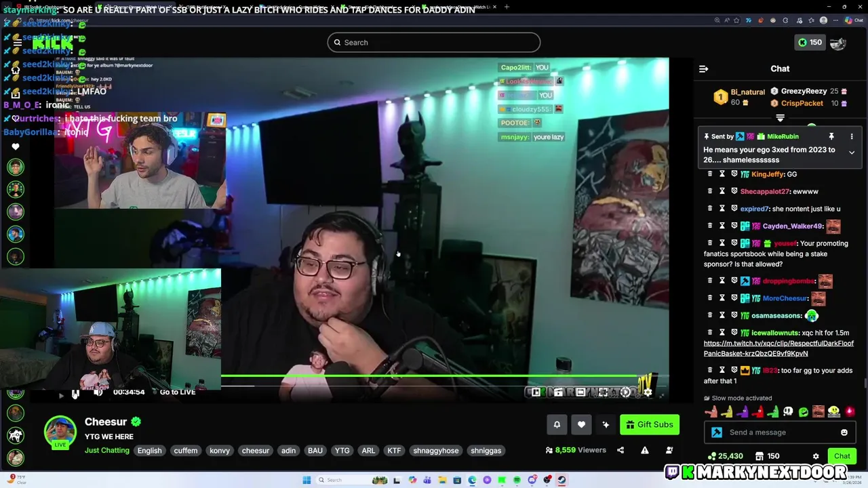The image size is (868, 488).
Task: Ban icewallownuts using the ban icon
Action: (x=734, y=332)
